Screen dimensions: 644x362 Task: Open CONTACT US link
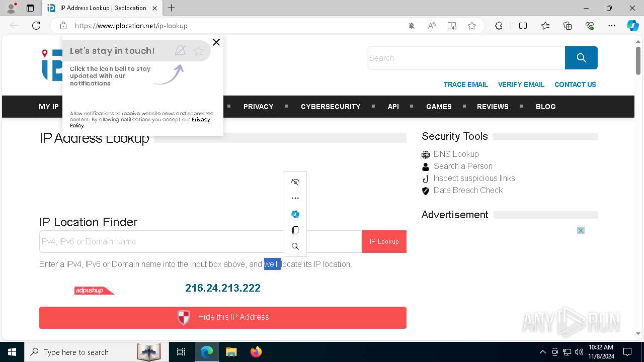(575, 84)
